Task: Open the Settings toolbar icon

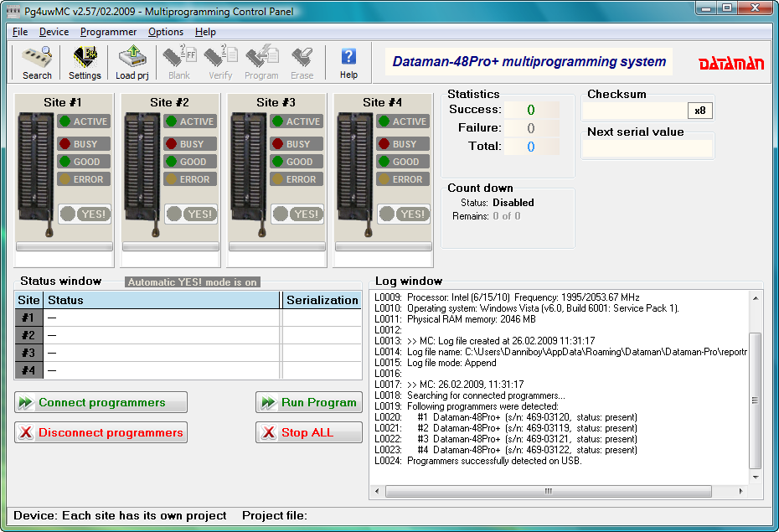Action: pyautogui.click(x=83, y=61)
